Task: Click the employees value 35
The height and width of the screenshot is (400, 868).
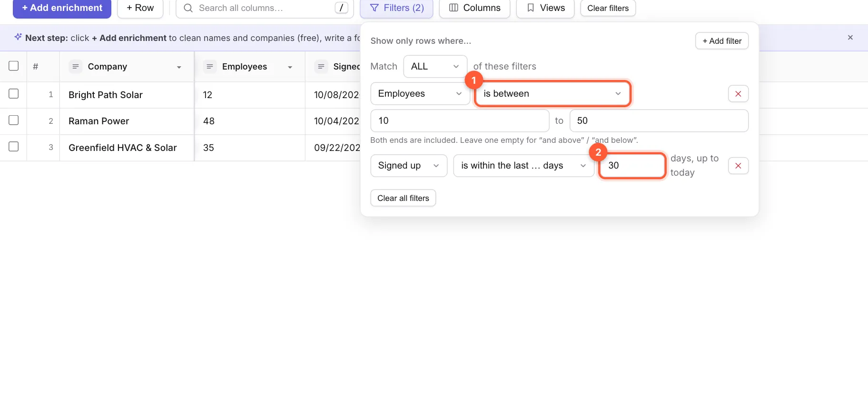Action: point(208,148)
